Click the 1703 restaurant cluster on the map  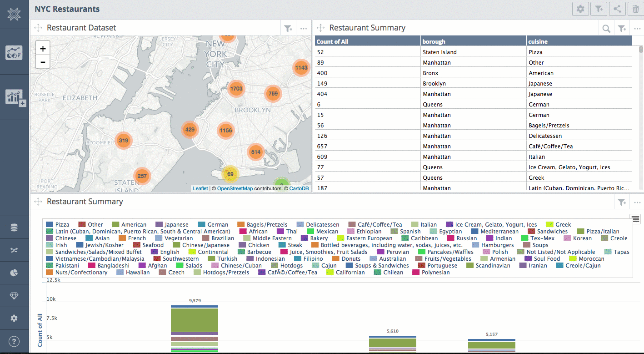[x=236, y=89]
